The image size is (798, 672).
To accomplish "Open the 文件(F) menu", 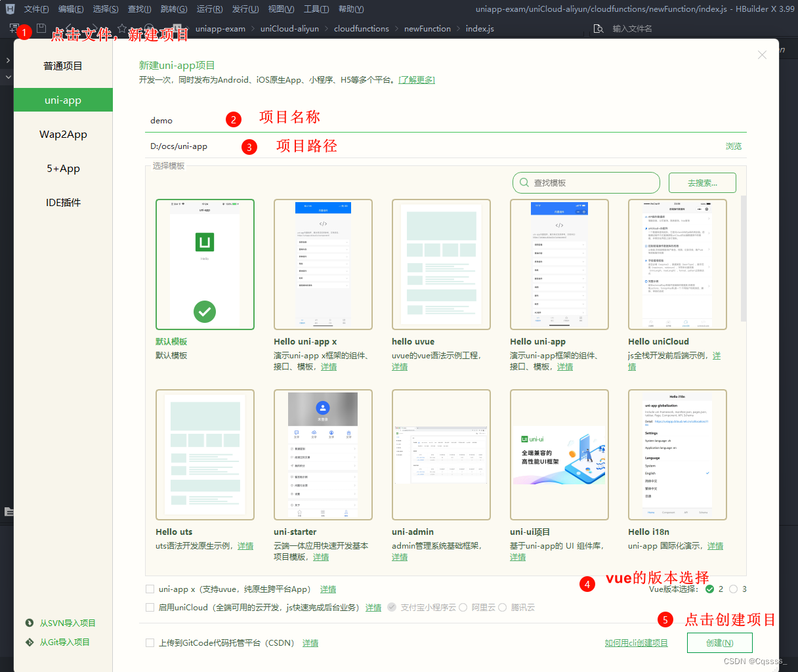I will pos(36,9).
